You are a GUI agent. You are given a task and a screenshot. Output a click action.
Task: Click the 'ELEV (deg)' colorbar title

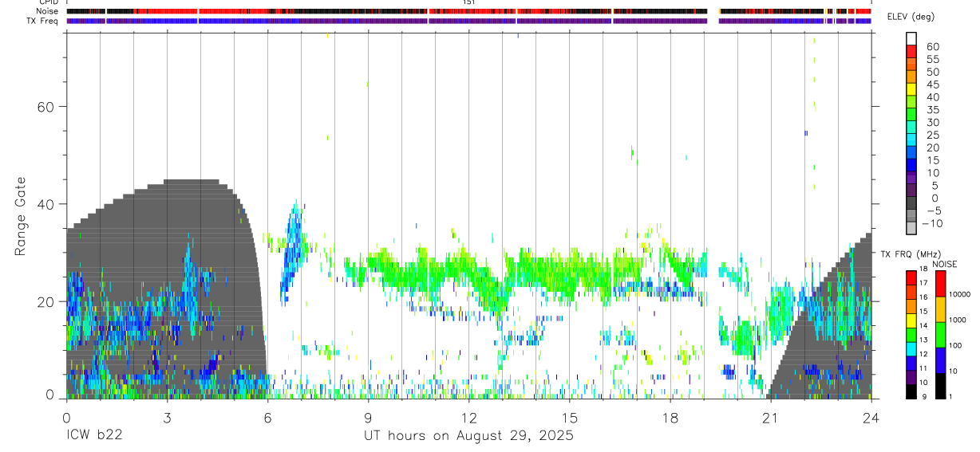pos(911,17)
